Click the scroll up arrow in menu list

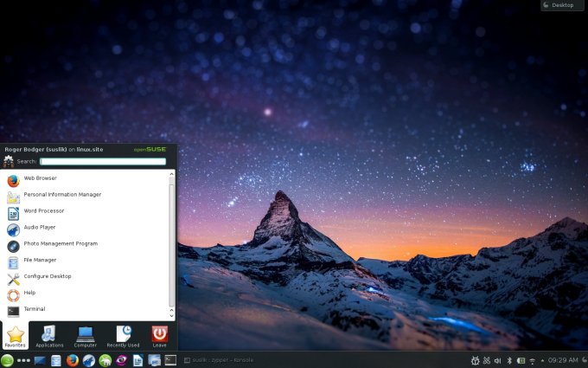pyautogui.click(x=172, y=174)
